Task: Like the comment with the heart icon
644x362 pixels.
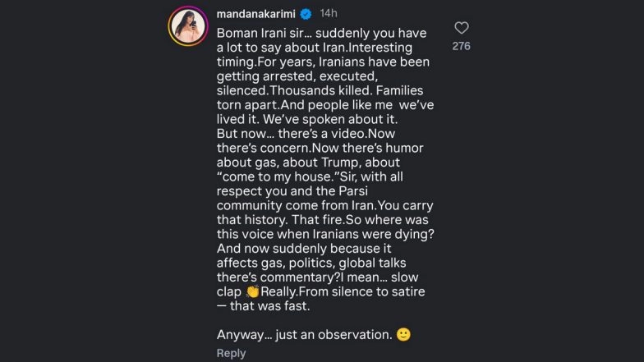Action: [x=462, y=28]
